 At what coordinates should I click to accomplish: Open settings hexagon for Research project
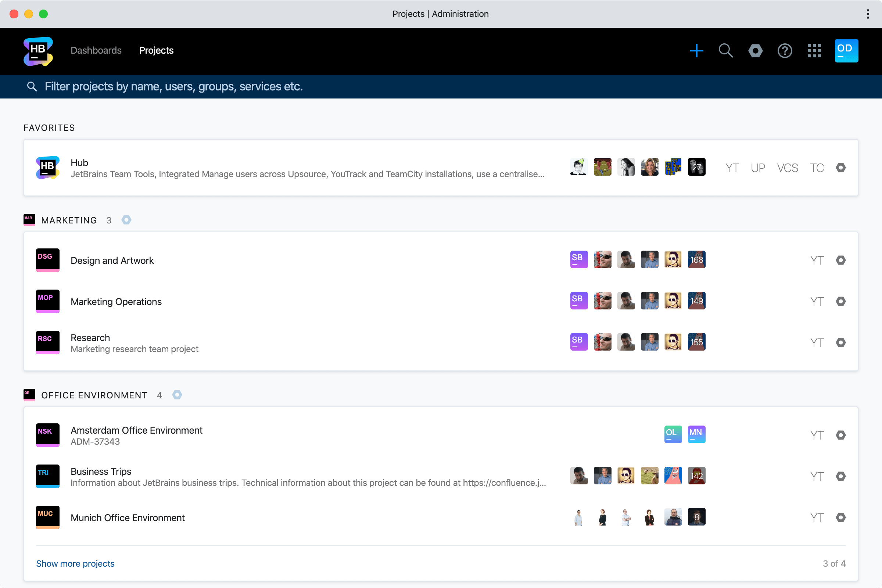pos(841,343)
